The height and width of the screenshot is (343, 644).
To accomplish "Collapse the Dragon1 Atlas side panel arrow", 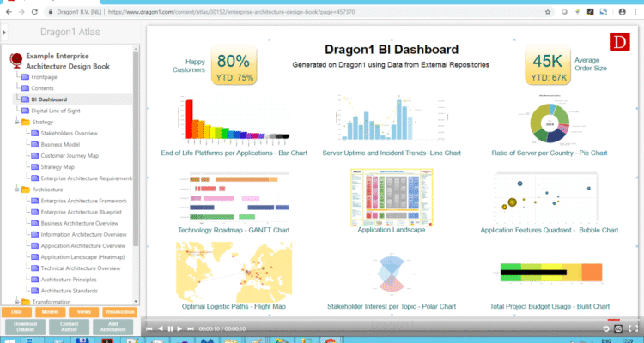I will [4, 32].
